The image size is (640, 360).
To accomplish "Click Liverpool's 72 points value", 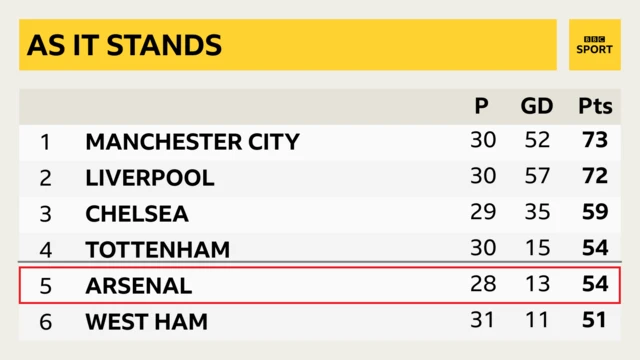I will (595, 176).
